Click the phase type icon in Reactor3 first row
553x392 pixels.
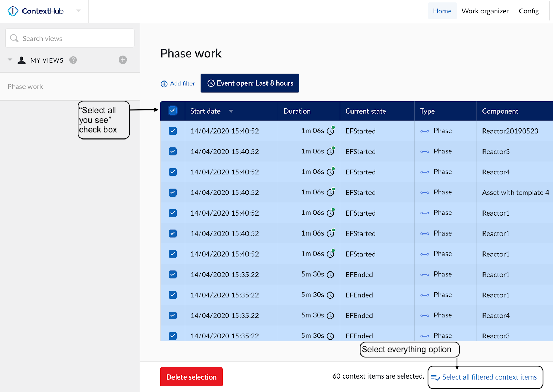point(424,152)
